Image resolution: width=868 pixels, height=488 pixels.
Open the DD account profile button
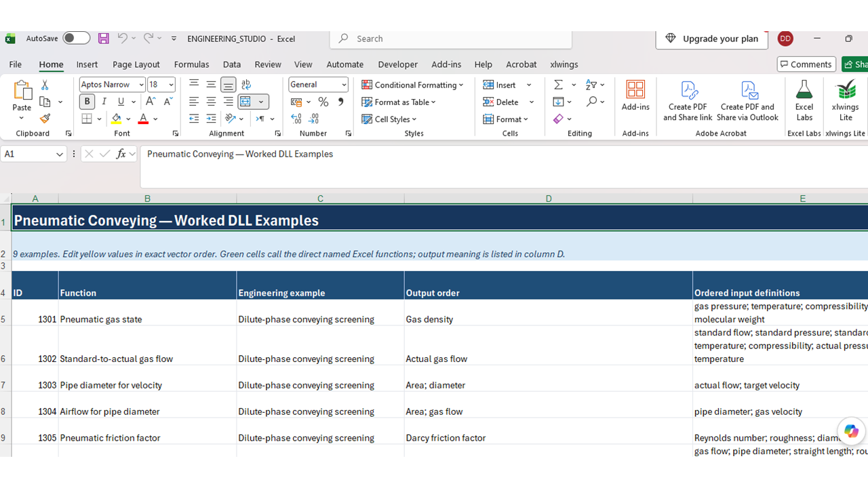785,39
